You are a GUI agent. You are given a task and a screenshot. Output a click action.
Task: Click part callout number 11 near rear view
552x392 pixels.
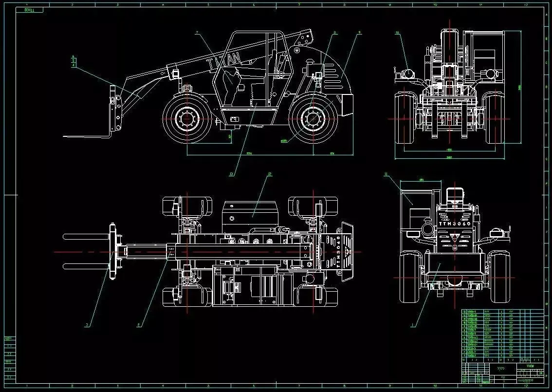pos(386,174)
